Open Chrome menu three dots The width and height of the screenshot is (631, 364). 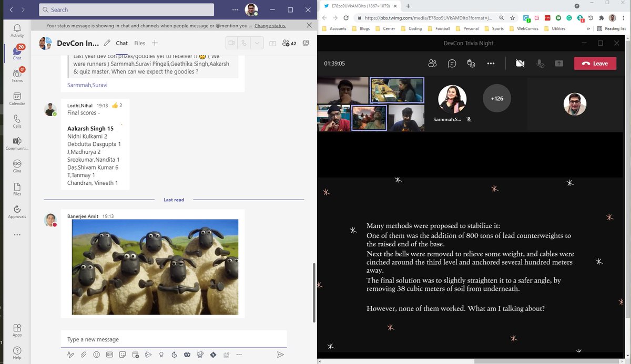(x=624, y=17)
